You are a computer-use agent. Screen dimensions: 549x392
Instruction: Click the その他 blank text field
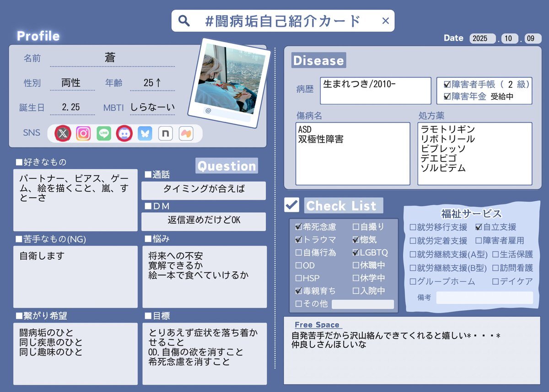pos(363,304)
